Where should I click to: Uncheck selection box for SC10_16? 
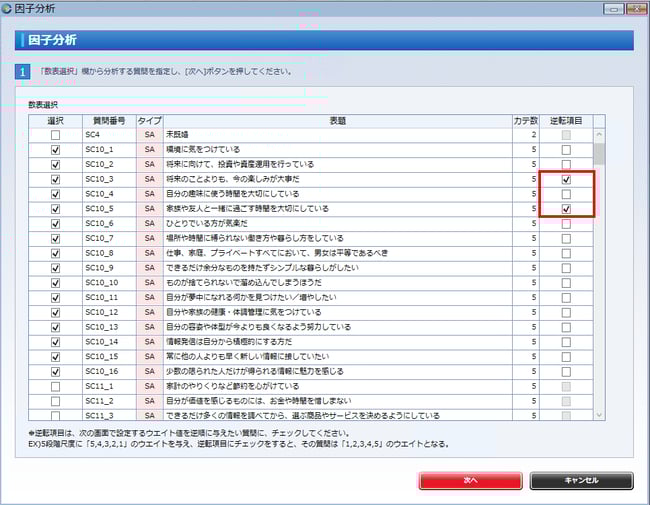(x=55, y=371)
